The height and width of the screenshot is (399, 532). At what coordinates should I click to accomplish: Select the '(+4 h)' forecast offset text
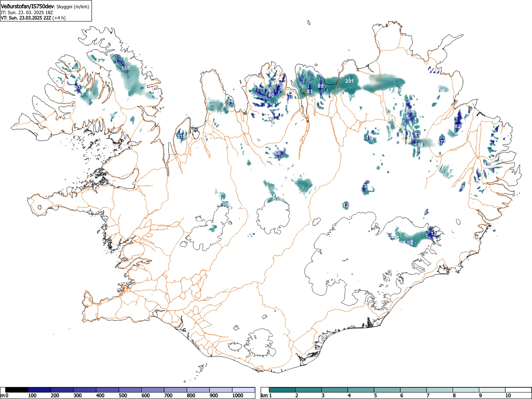click(x=59, y=18)
